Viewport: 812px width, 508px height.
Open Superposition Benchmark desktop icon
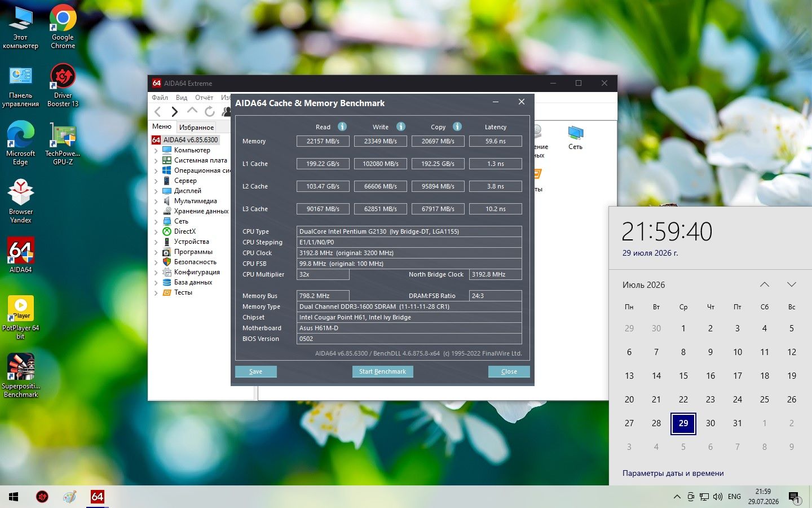point(21,375)
